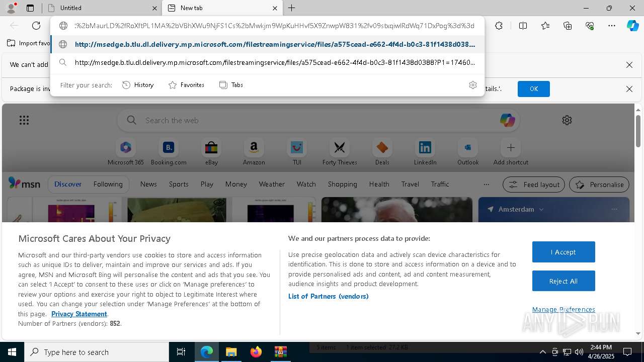
Task: Filter address bar search by Favorites
Action: click(x=186, y=85)
